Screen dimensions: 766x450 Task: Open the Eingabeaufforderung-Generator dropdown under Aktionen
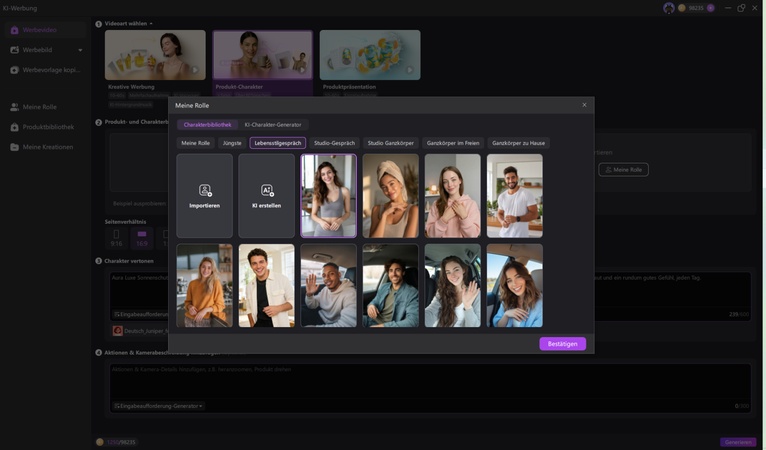[158, 406]
